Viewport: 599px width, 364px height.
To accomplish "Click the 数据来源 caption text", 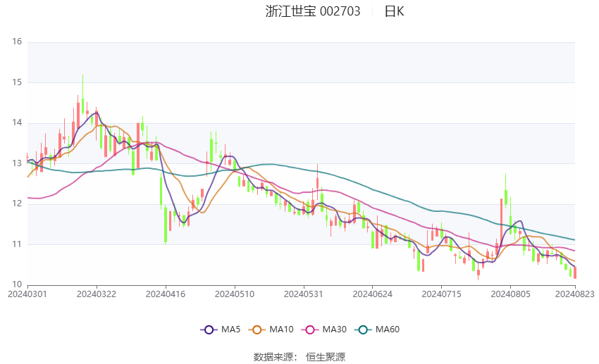I will (x=275, y=357).
